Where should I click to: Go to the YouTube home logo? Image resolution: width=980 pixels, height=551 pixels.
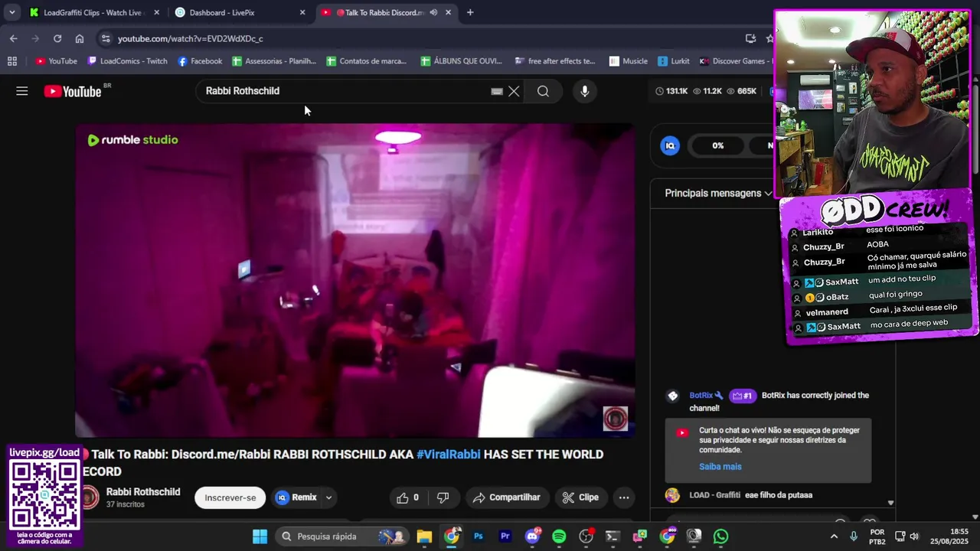point(73,91)
